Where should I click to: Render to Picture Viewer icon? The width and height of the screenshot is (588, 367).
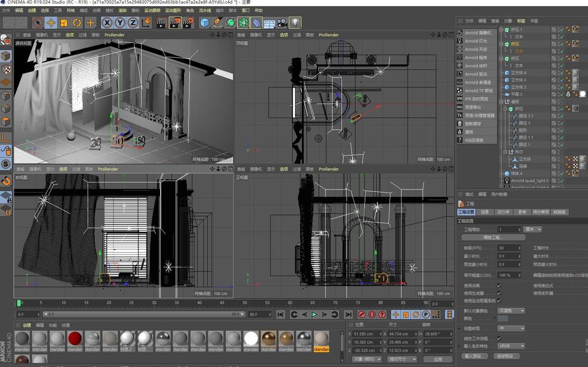coord(175,23)
